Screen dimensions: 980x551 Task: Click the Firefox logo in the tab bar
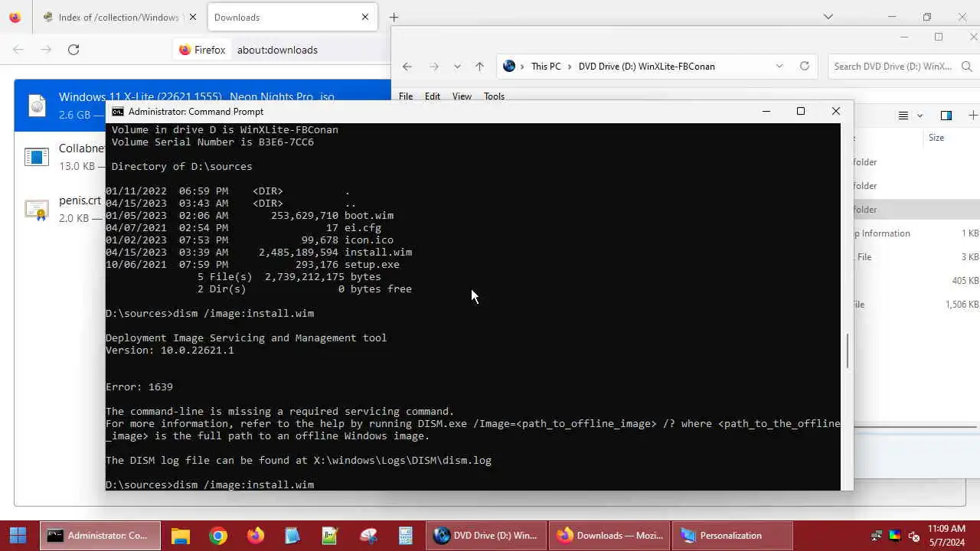coord(15,17)
